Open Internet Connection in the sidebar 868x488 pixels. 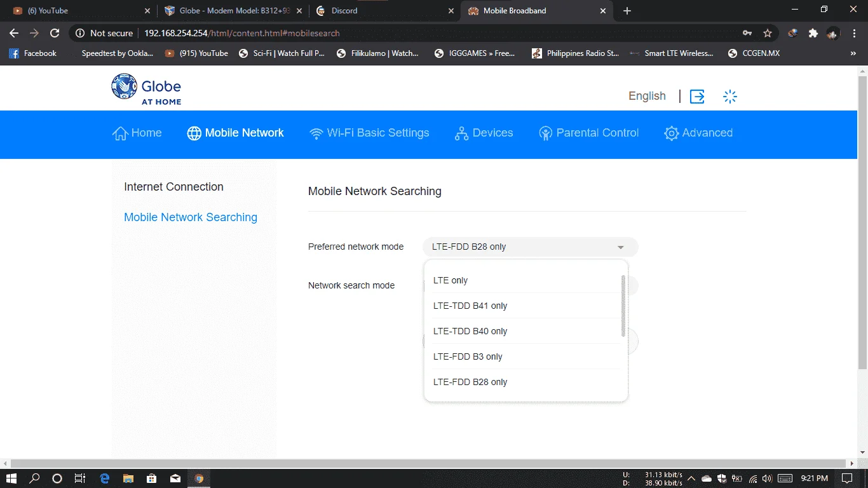coord(173,187)
